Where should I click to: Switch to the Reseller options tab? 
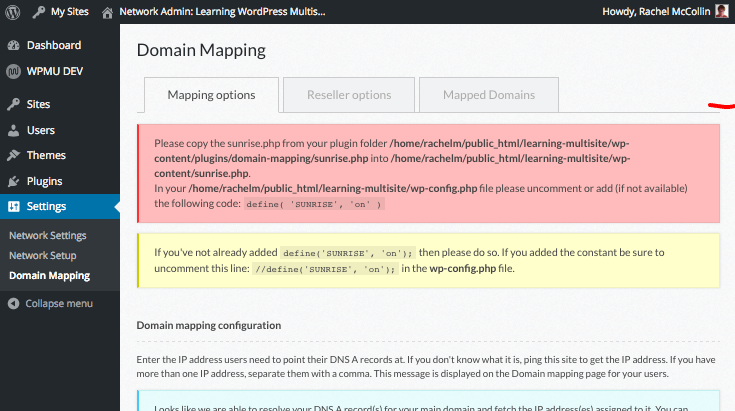(349, 95)
